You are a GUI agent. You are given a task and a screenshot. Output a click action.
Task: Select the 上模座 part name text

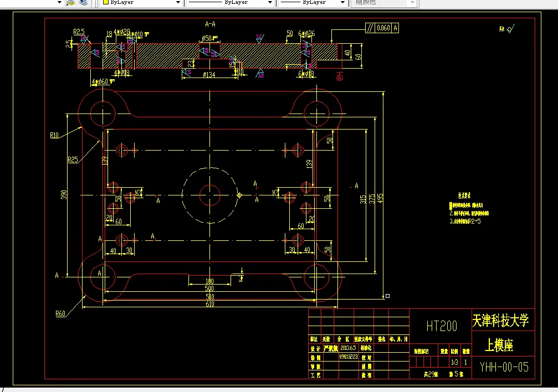499,345
